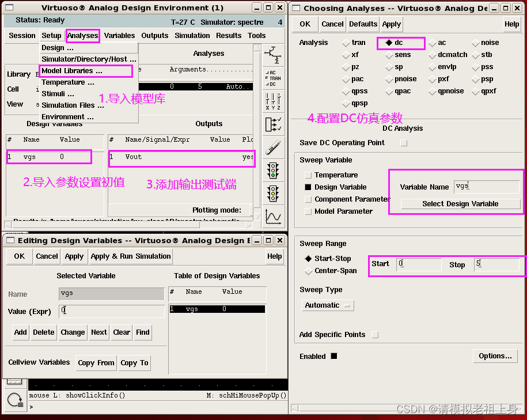The height and width of the screenshot is (420, 527).
Task: Open window menu of Analog Design Environment window
Action: click(9, 7)
